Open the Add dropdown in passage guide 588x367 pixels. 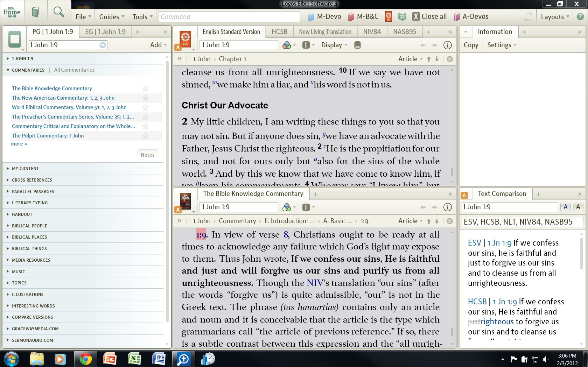click(x=158, y=45)
